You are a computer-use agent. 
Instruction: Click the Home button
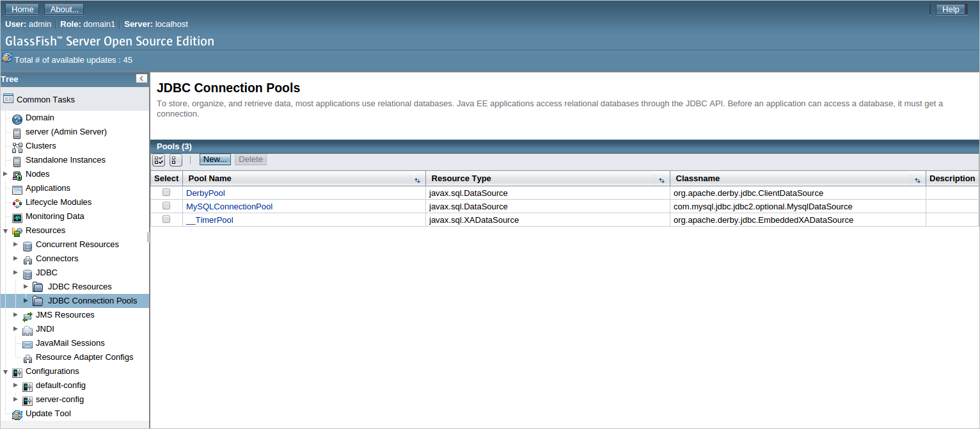(x=22, y=10)
